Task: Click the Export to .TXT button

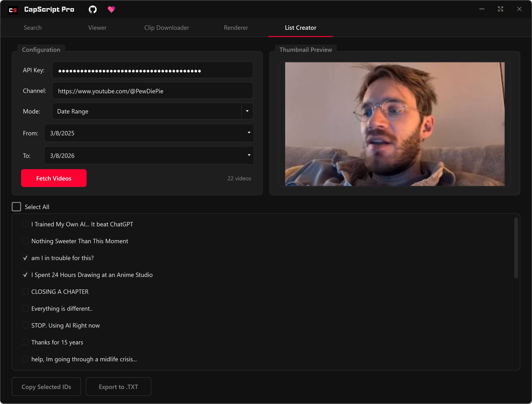Action: (118, 387)
